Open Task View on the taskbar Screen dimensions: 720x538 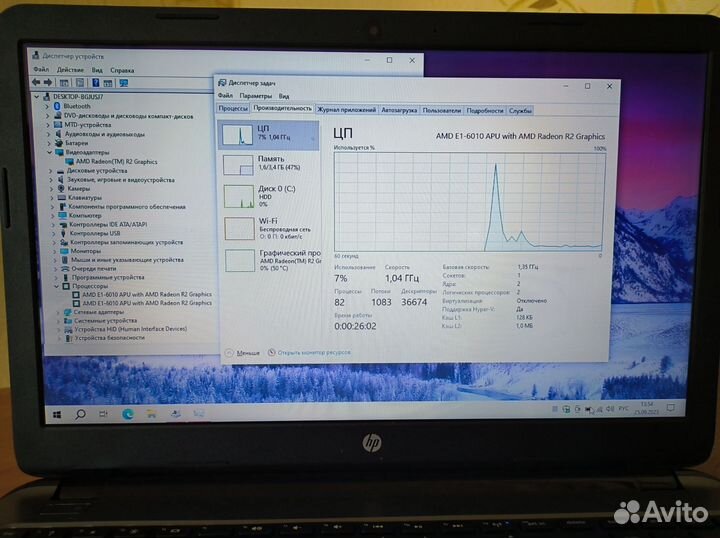coord(103,414)
